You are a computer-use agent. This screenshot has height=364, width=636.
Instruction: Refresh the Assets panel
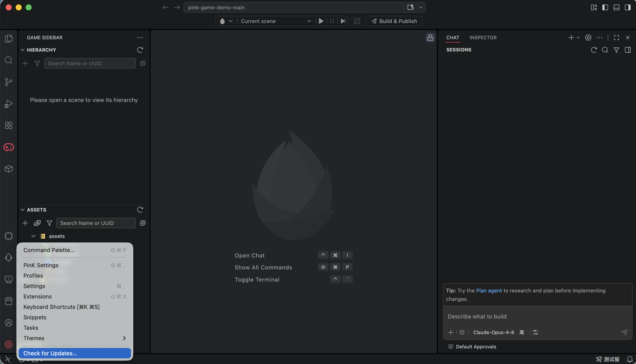point(140,210)
